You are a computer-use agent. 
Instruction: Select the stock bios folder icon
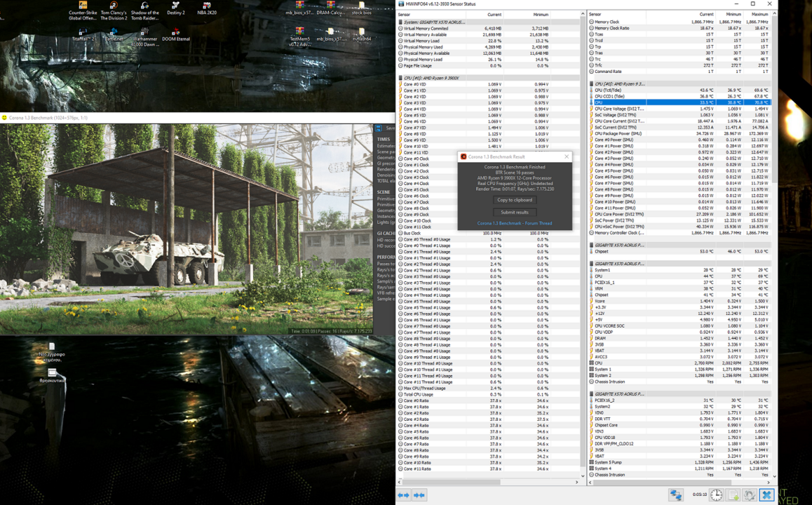tap(361, 8)
